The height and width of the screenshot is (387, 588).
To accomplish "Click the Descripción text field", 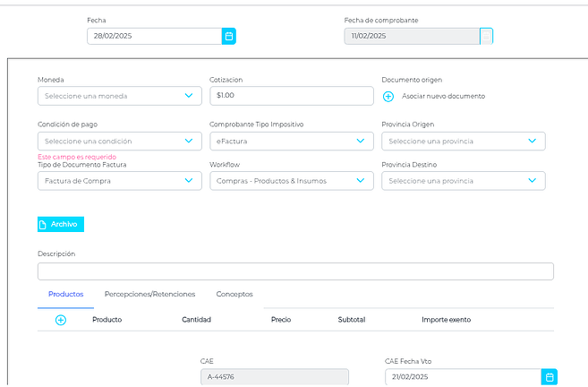I will (x=295, y=271).
